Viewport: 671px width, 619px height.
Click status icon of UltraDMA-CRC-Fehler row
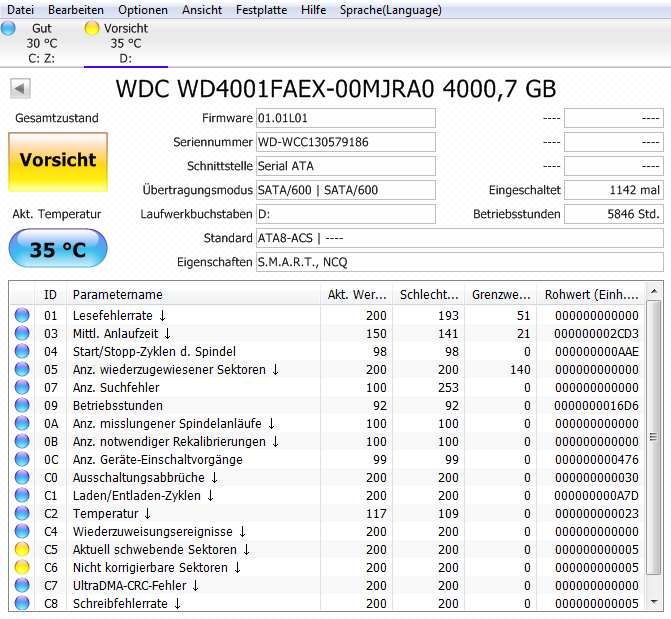(x=22, y=585)
